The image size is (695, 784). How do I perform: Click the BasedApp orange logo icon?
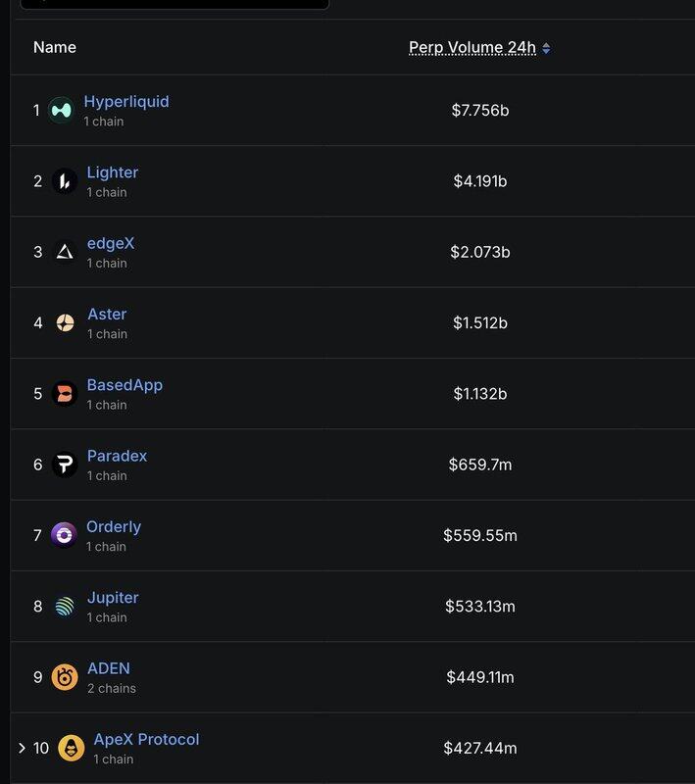click(65, 394)
